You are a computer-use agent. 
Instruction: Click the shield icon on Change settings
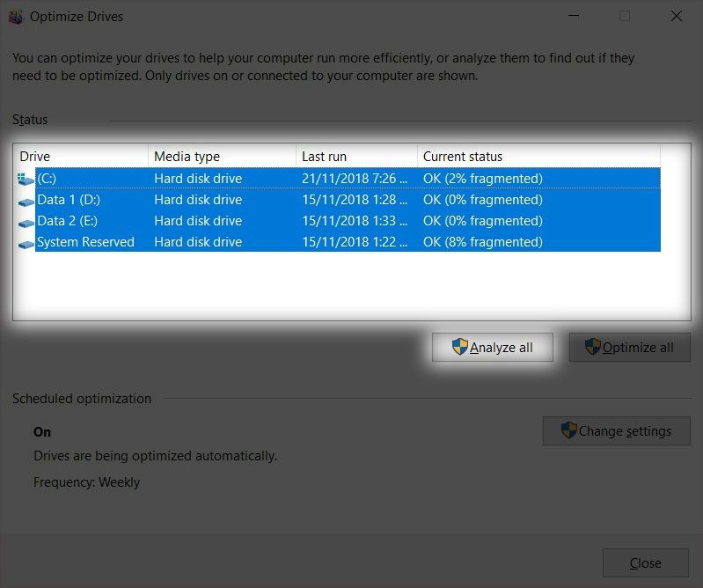click(x=568, y=430)
